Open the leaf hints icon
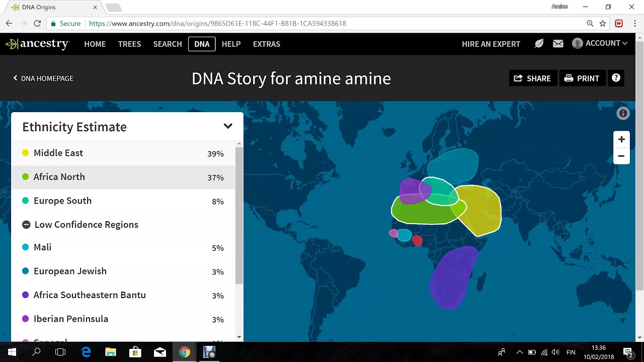This screenshot has height=362, width=644. (539, 44)
